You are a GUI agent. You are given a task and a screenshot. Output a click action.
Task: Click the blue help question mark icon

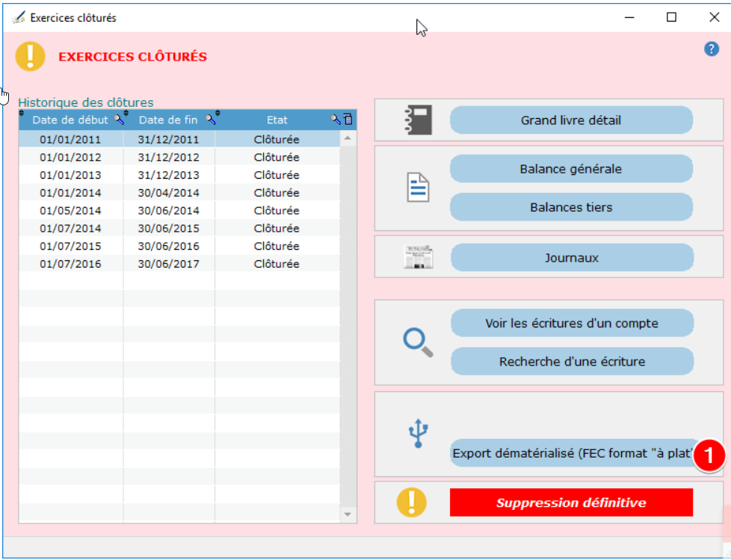711,49
